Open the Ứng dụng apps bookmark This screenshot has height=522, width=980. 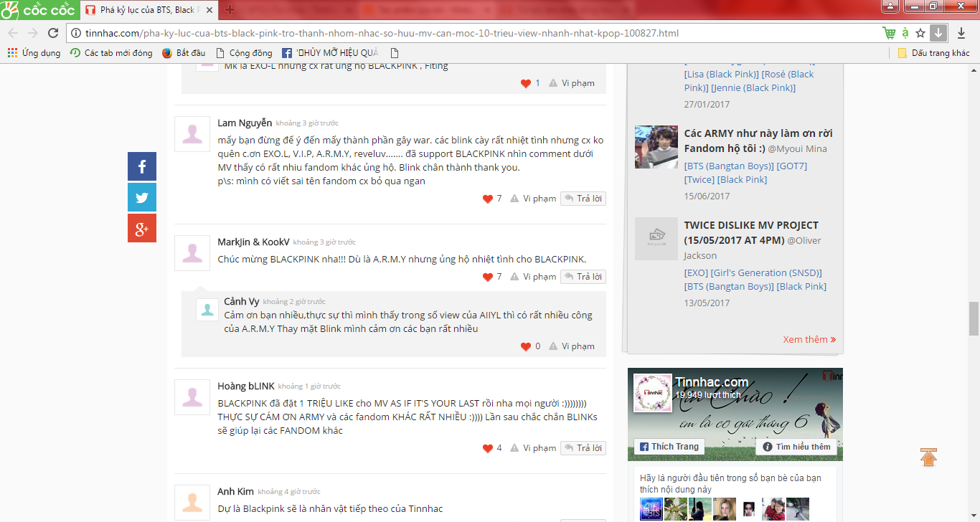click(x=34, y=53)
